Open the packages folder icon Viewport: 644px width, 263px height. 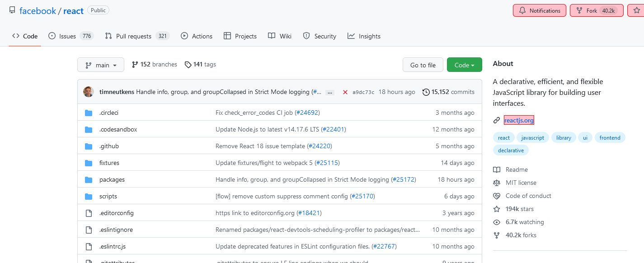click(x=89, y=179)
